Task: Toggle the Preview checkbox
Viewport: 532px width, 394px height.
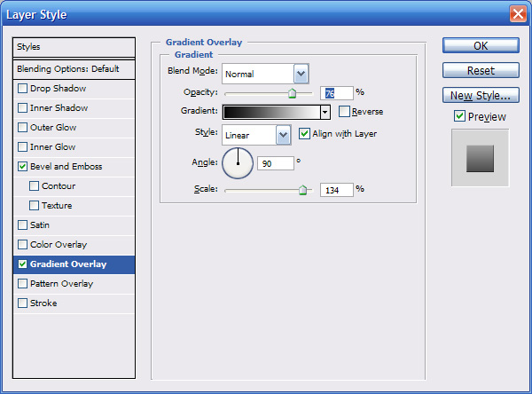Action: coord(459,116)
